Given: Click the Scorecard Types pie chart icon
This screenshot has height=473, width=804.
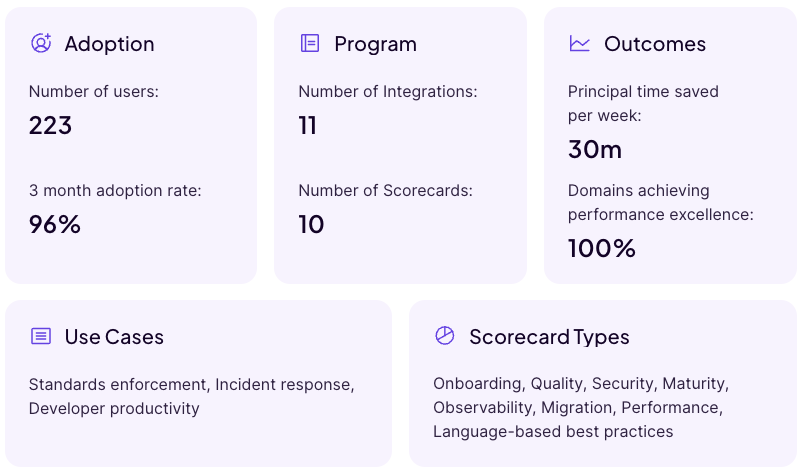Looking at the screenshot, I should (x=445, y=336).
